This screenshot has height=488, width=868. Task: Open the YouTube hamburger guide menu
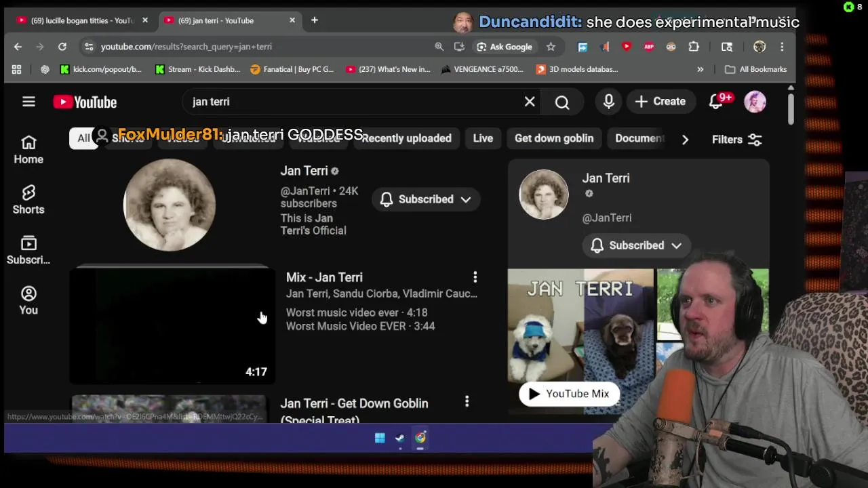pos(28,102)
